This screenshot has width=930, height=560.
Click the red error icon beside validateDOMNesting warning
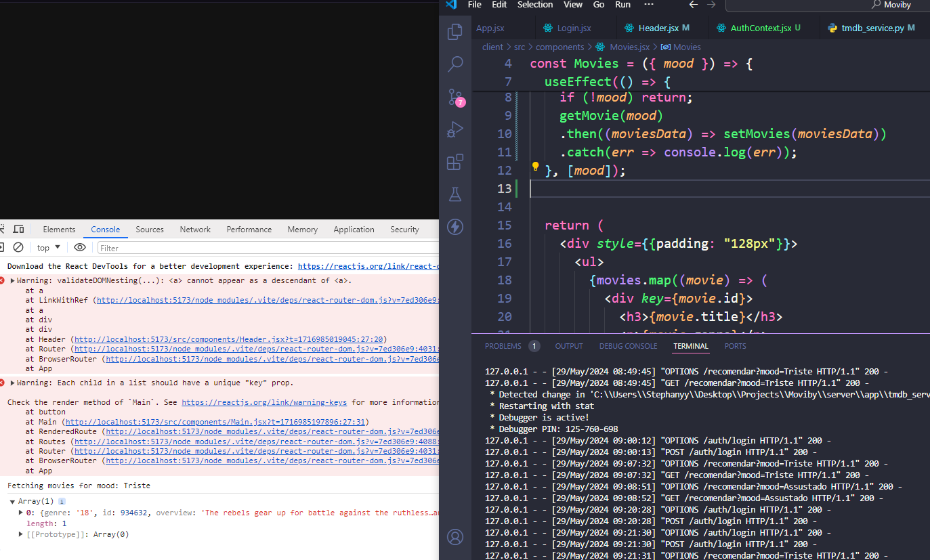(3, 280)
